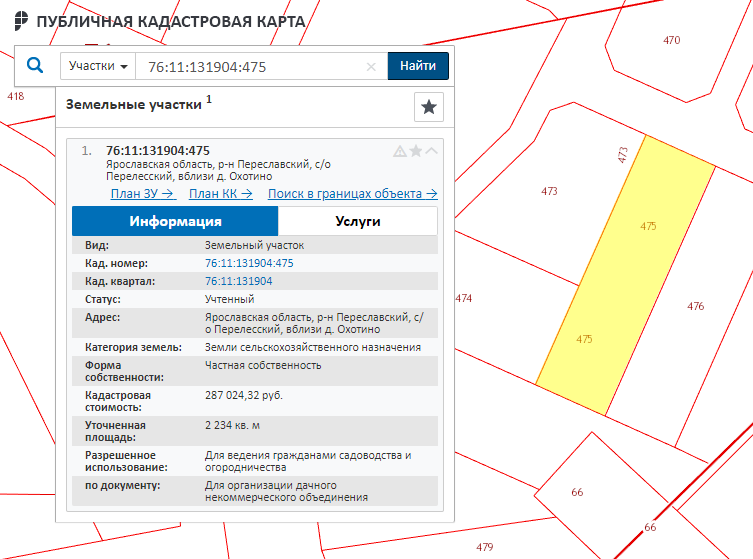Click the favorites star button in header
753x559 pixels.
[x=429, y=107]
